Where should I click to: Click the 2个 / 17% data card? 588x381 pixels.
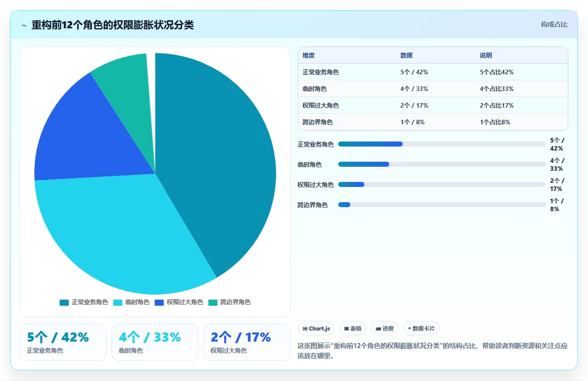[247, 342]
